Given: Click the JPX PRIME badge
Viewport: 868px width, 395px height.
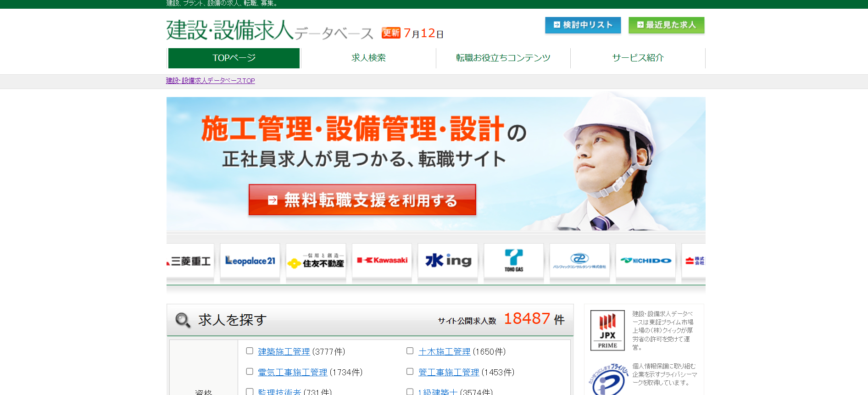Looking at the screenshot, I should click(x=607, y=330).
